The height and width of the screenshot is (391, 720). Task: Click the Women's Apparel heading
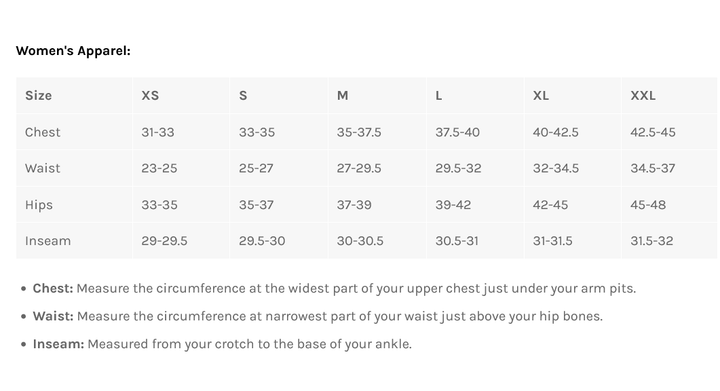click(x=73, y=50)
